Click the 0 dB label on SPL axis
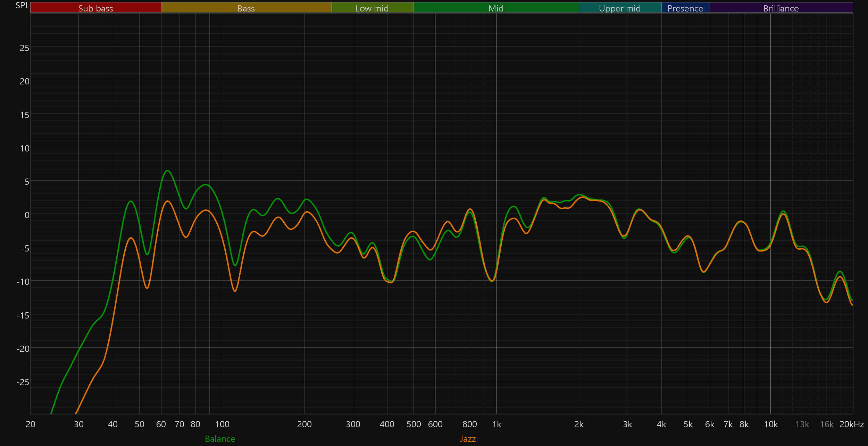868x446 pixels. pyautogui.click(x=27, y=215)
